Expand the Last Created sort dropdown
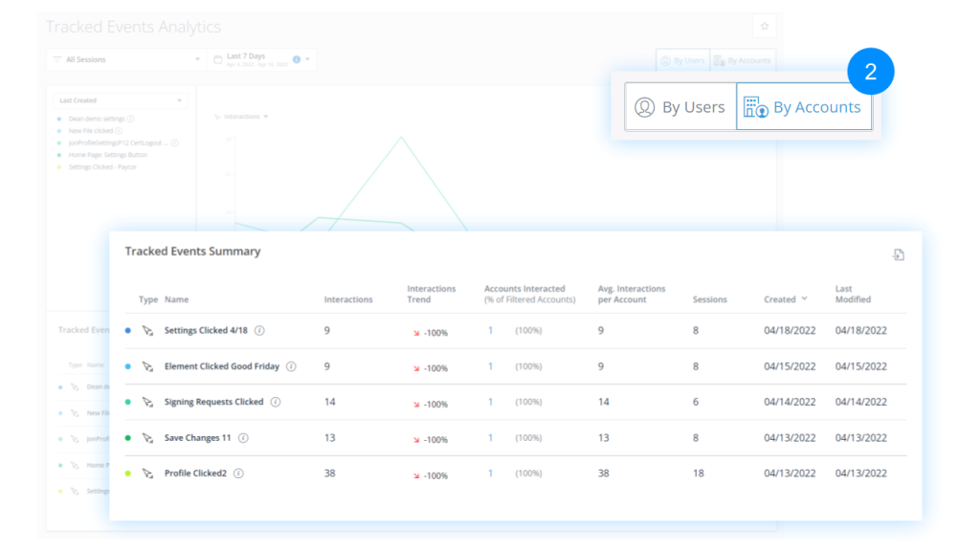980x551 pixels. pos(120,100)
